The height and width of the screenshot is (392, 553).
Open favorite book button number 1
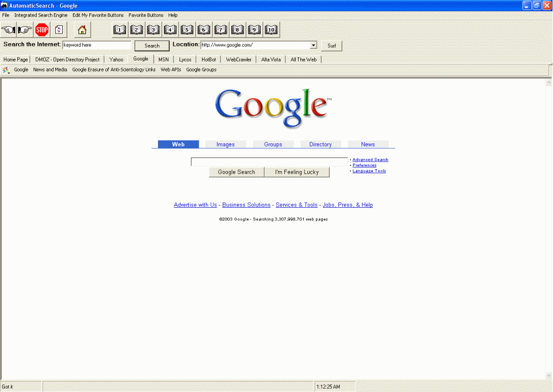pos(120,29)
